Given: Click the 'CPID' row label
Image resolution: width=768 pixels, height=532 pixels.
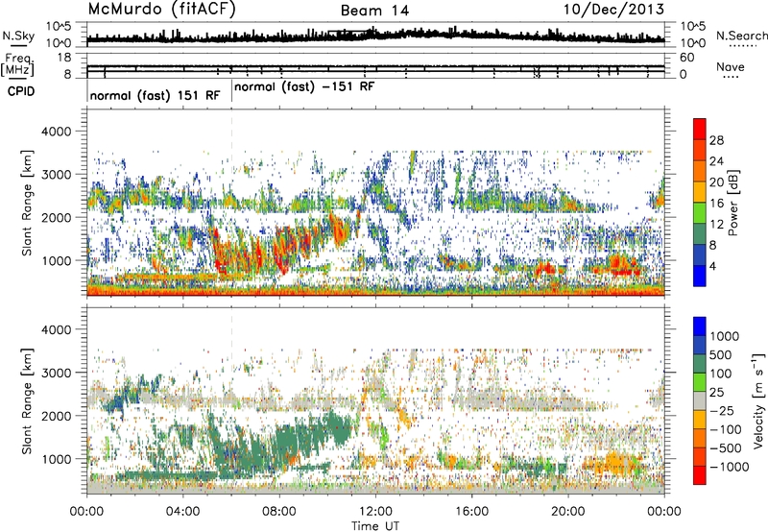Looking at the screenshot, I should click(x=21, y=91).
